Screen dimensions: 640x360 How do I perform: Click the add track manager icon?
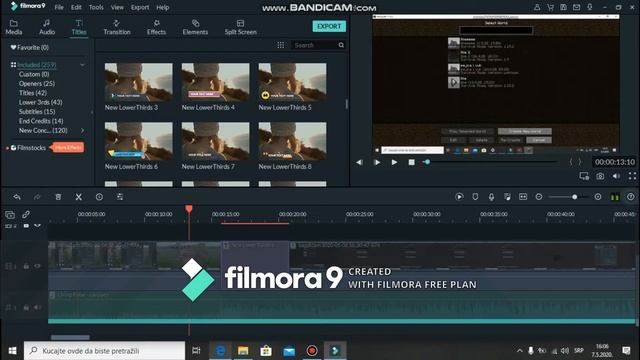(10, 214)
